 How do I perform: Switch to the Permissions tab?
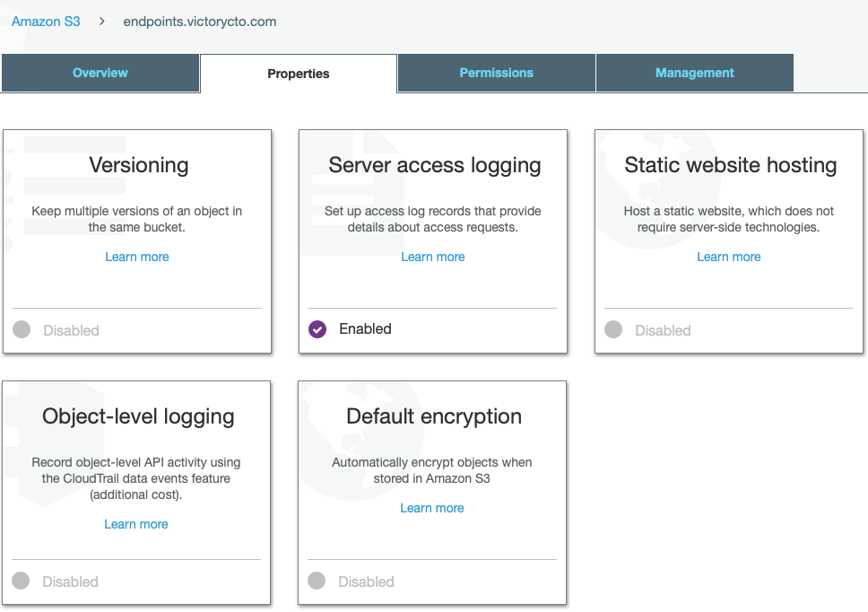pyautogui.click(x=496, y=73)
